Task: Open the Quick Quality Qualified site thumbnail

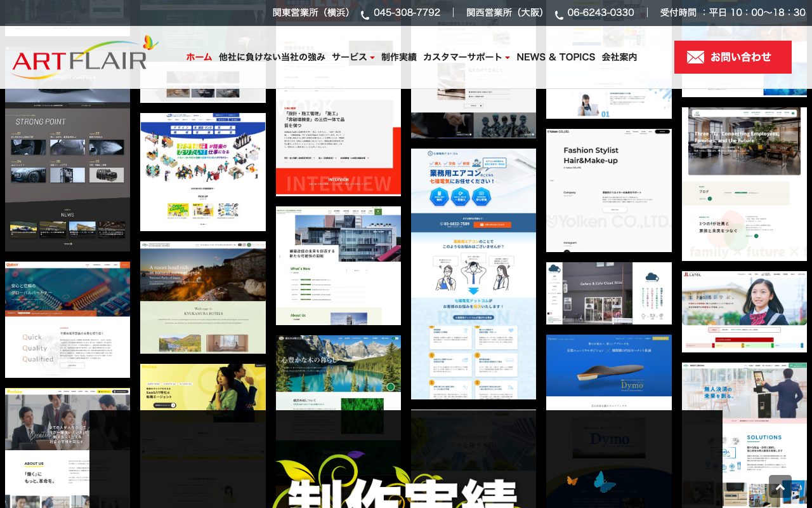Action: tap(68, 320)
